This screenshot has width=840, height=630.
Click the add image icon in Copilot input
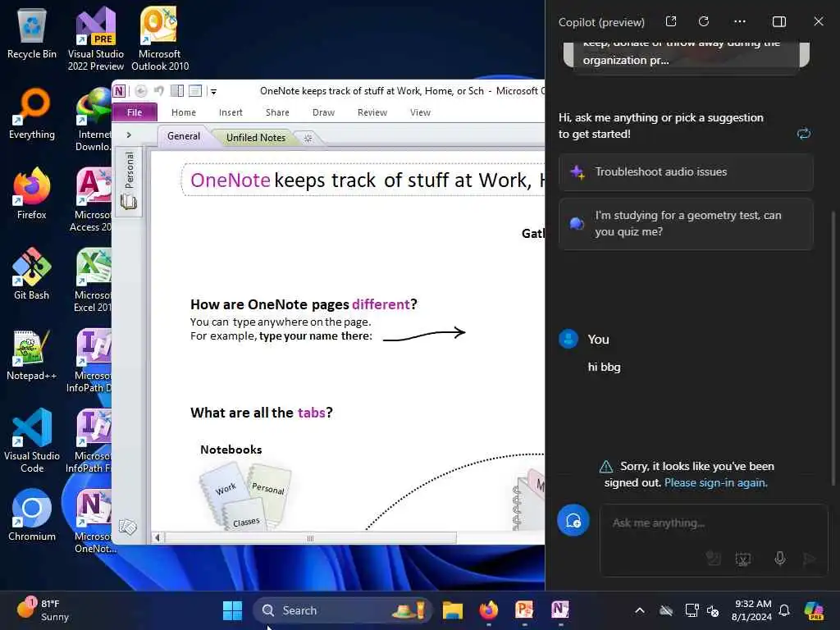(713, 559)
